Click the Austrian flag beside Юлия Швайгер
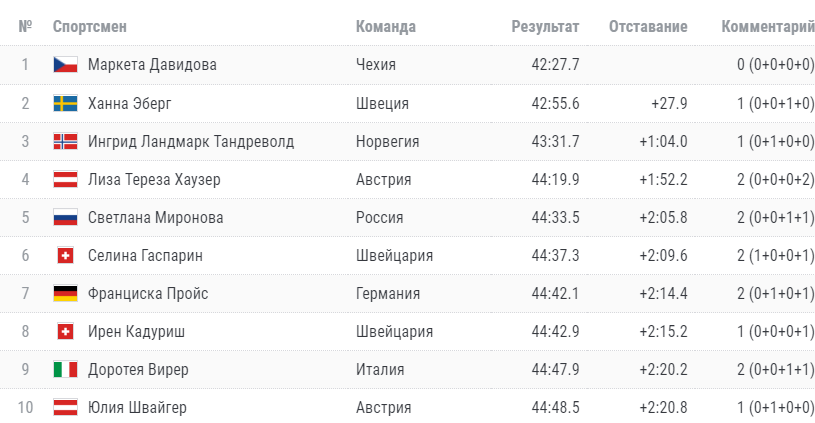 point(65,408)
